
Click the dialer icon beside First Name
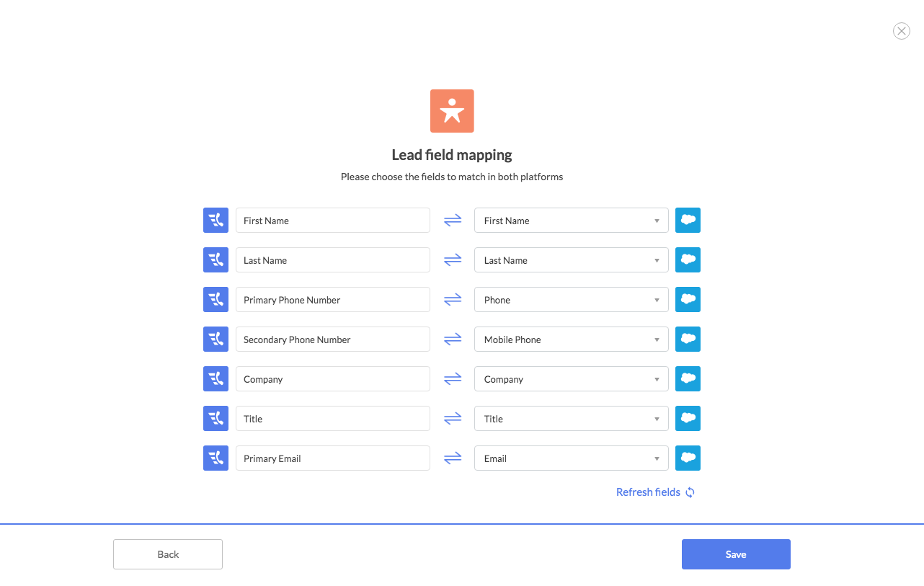tap(216, 221)
